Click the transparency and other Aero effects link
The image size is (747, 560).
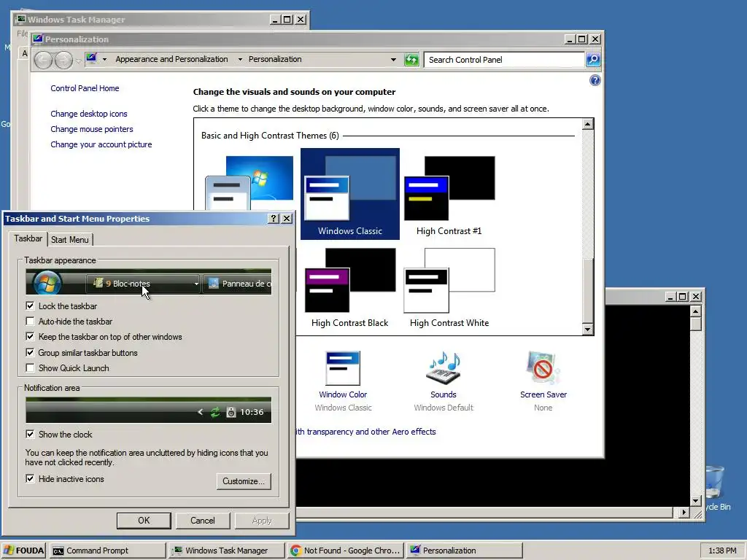(366, 432)
